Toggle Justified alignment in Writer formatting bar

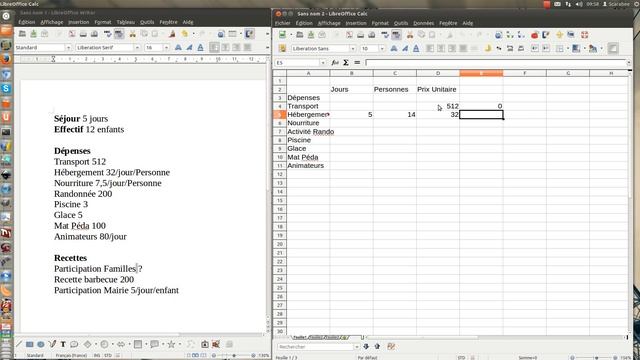tap(247, 48)
